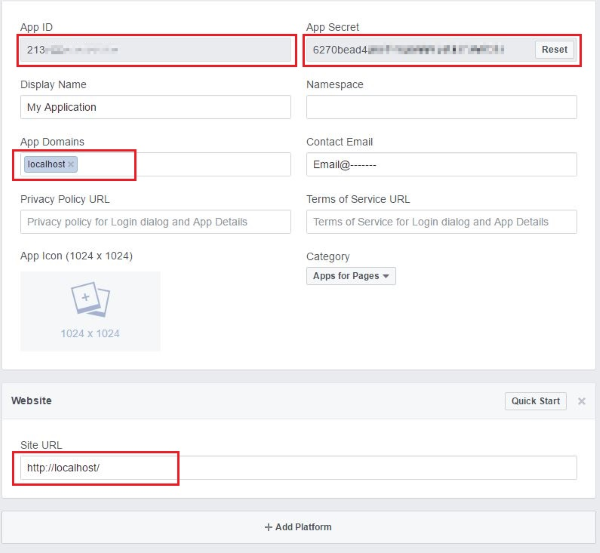Image resolution: width=600 pixels, height=553 pixels.
Task: Click into the Namespace input
Action: (x=441, y=107)
